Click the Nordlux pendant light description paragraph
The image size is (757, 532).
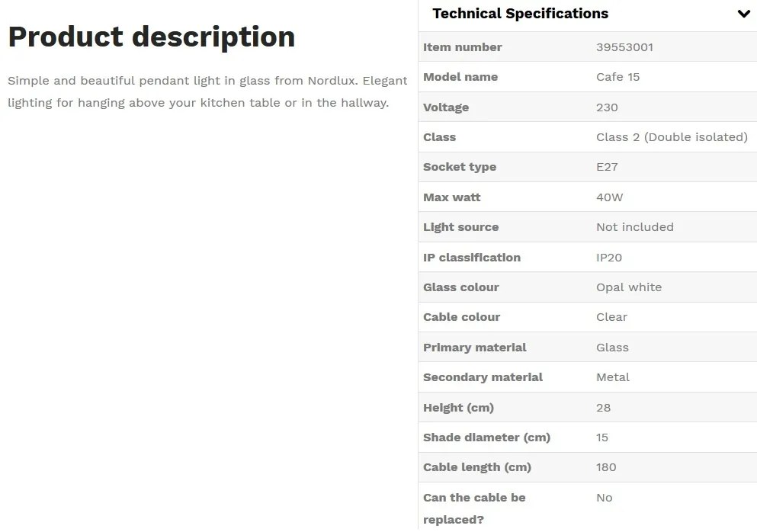pos(207,91)
